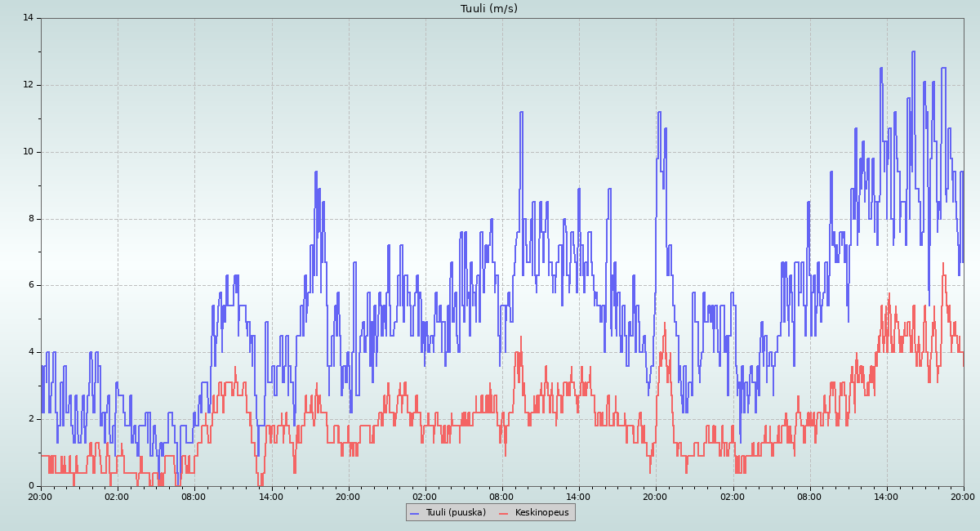The image size is (980, 531).
Task: Click the y-axis label 12
Action: click(x=28, y=85)
